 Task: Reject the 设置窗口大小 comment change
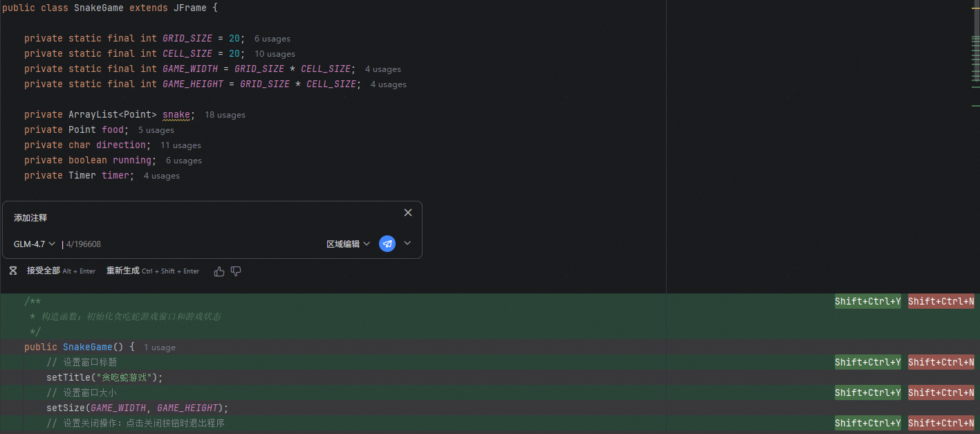click(x=941, y=392)
